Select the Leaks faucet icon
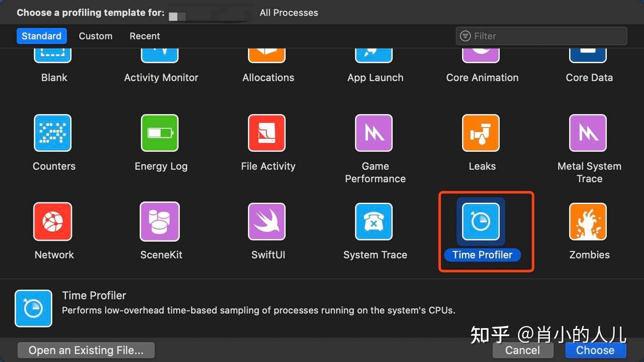This screenshot has height=362, width=644. click(481, 133)
